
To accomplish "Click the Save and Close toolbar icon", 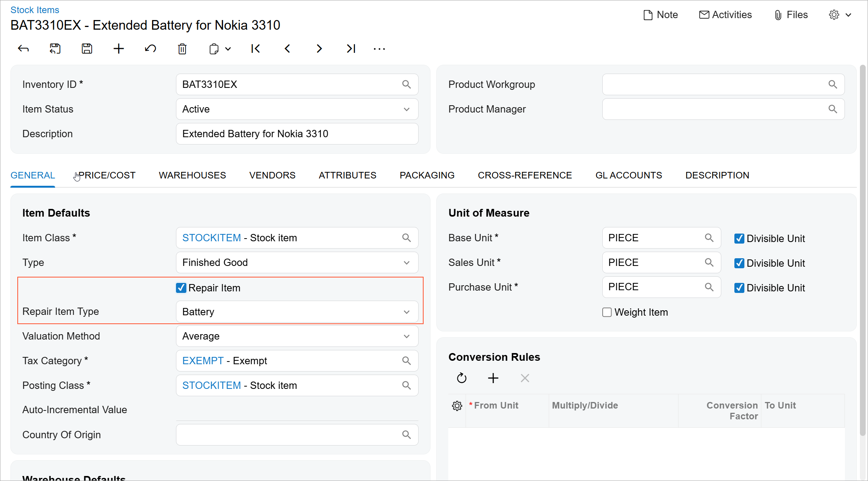I will pos(55,49).
